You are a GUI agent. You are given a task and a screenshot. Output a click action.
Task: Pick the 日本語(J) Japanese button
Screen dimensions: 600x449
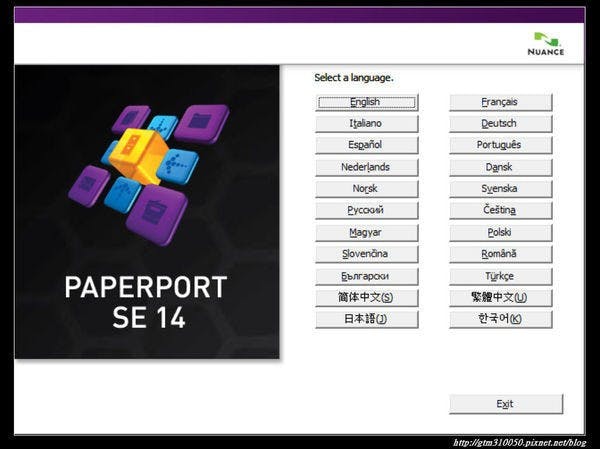point(367,319)
